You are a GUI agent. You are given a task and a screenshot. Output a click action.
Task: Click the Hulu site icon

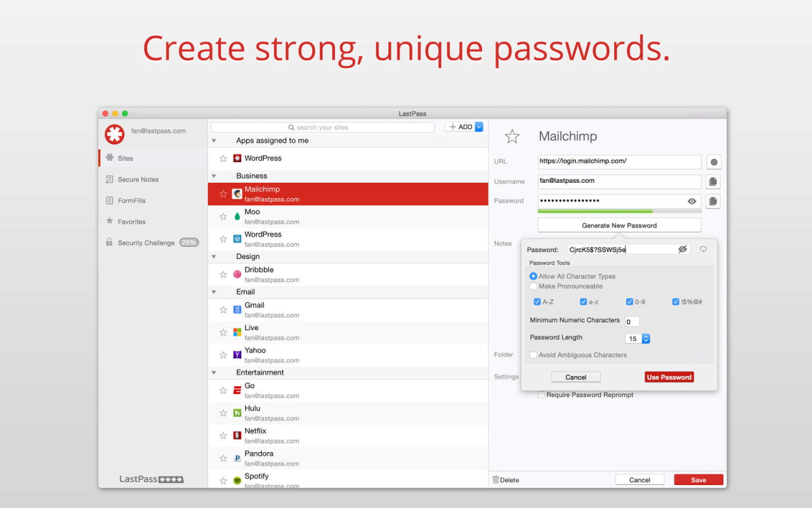237,413
